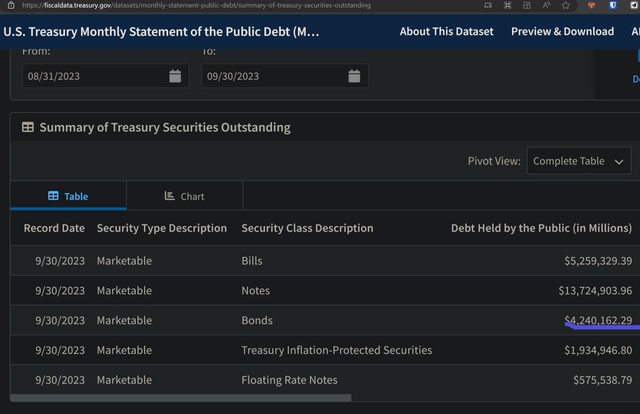Click the Bitwarden shield extension icon
The image size is (640, 414).
pos(611,5)
